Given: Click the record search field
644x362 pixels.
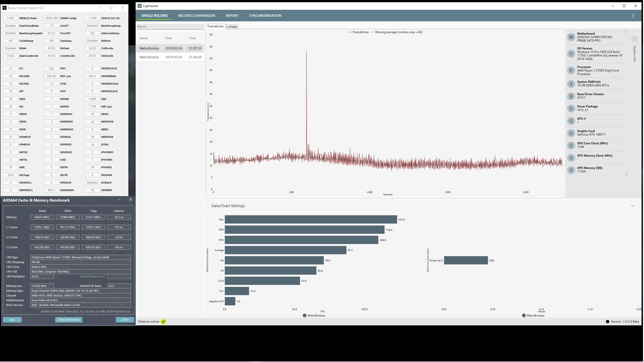Looking at the screenshot, I should coord(170,27).
